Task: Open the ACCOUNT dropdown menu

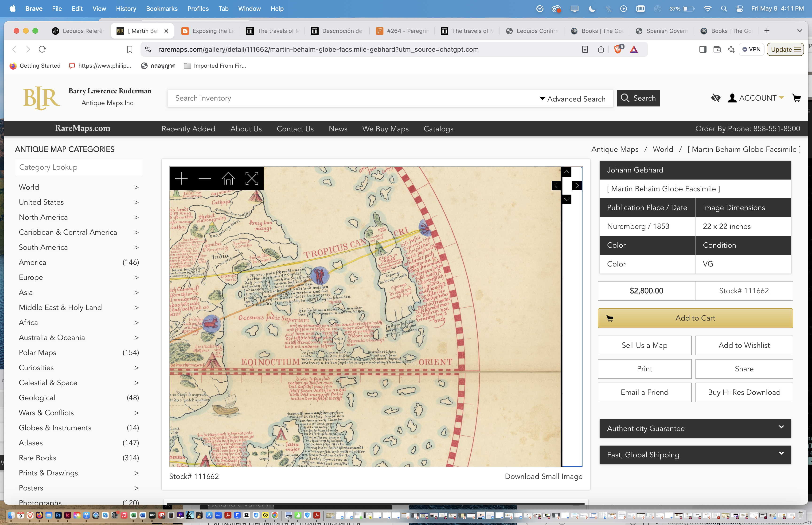Action: click(x=756, y=98)
